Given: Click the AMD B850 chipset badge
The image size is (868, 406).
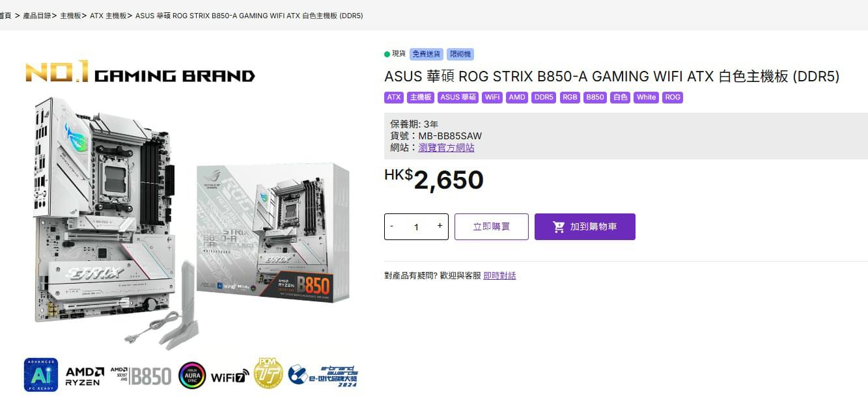Looking at the screenshot, I should coord(141,375).
